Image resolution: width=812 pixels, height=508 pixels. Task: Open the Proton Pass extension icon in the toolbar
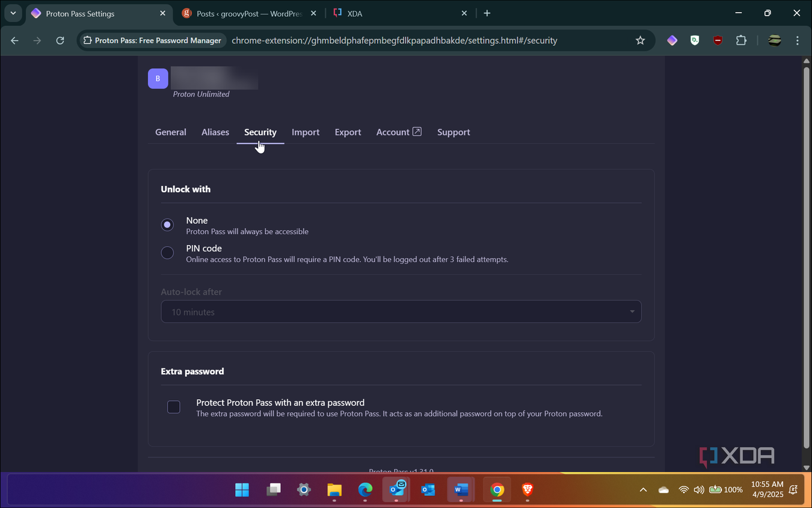coord(672,40)
